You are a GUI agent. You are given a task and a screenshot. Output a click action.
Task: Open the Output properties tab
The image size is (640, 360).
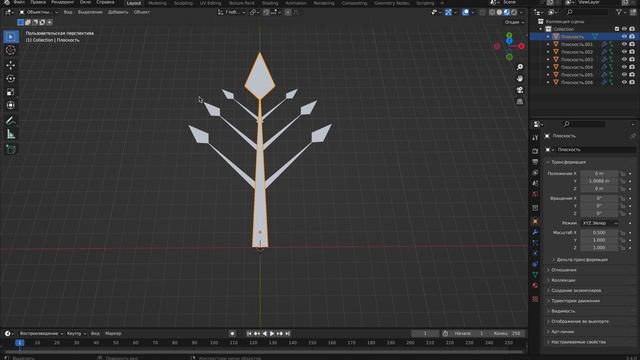click(x=535, y=162)
